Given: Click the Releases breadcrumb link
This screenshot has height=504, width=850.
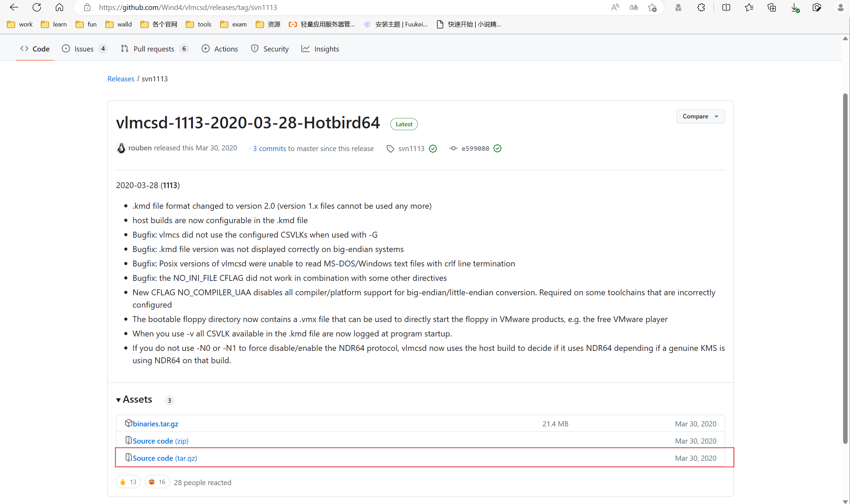Looking at the screenshot, I should 121,79.
